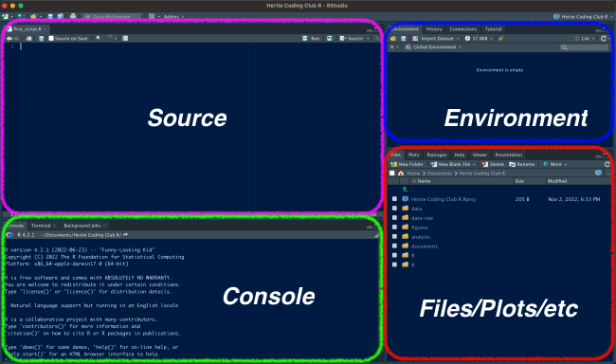
Task: Enable the Source on Save checkbox
Action: tap(51, 39)
